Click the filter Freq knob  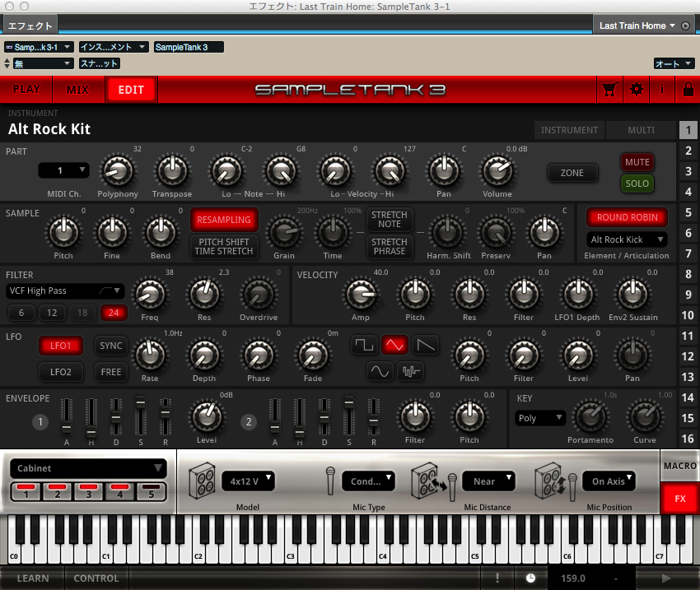pyautogui.click(x=150, y=295)
